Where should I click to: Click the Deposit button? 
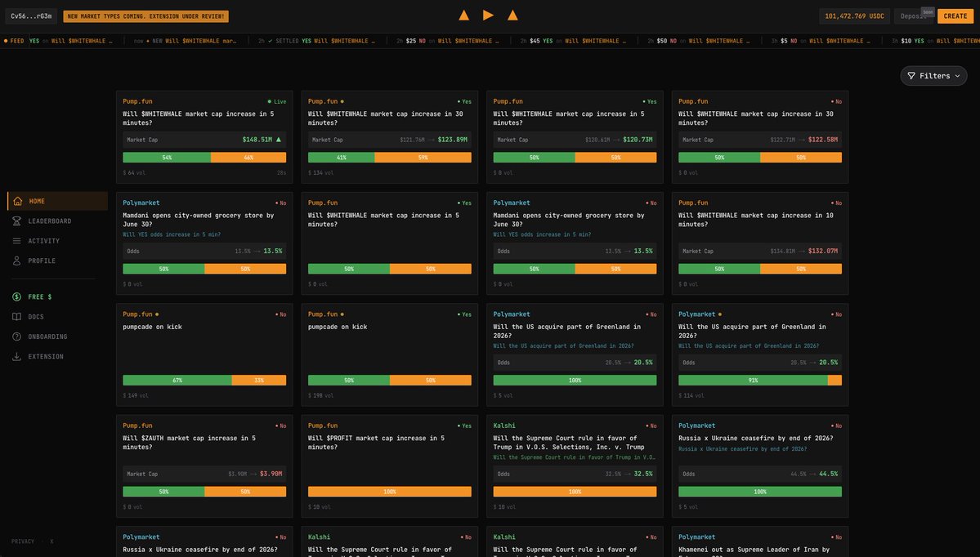(x=914, y=16)
